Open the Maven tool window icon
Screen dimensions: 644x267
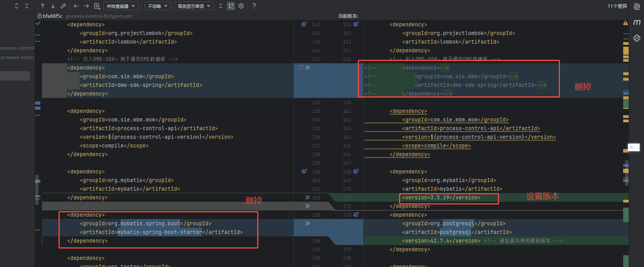pyautogui.click(x=637, y=22)
